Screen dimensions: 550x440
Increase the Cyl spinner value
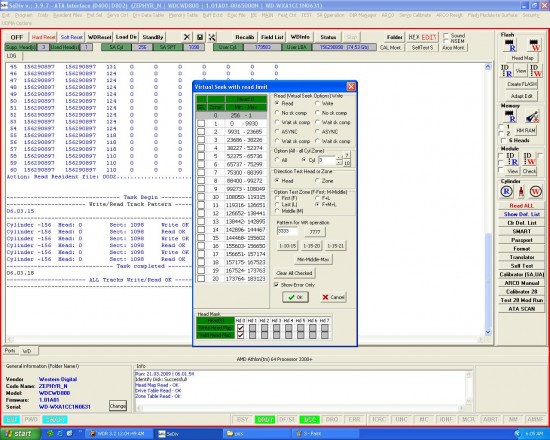pyautogui.click(x=339, y=158)
